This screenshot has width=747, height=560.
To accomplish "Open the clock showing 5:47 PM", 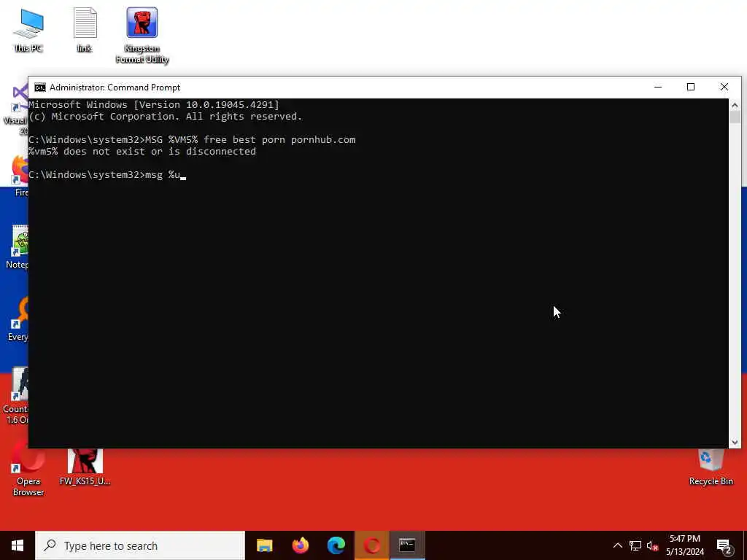I will tap(684, 545).
